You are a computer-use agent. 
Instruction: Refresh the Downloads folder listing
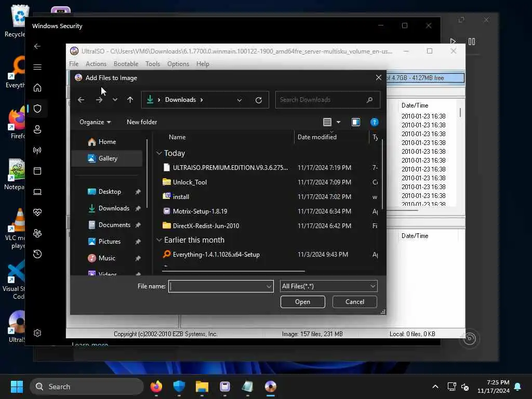(259, 100)
